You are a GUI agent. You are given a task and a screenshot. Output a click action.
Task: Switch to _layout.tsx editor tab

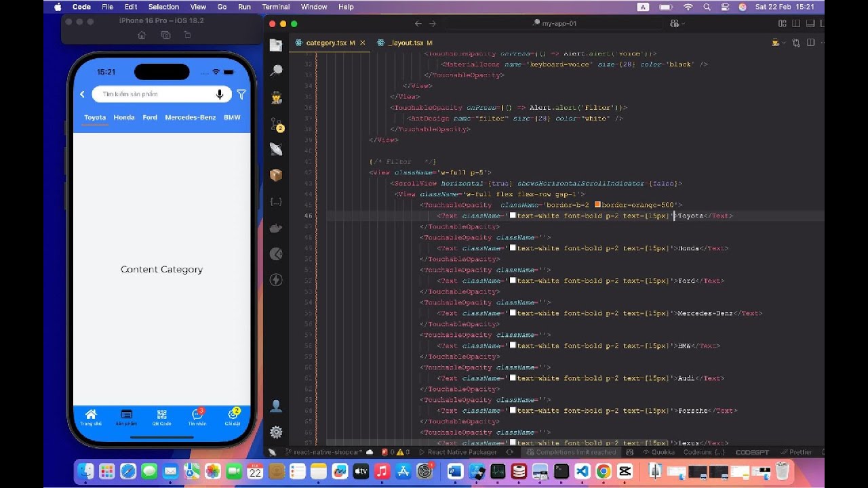tap(406, 43)
